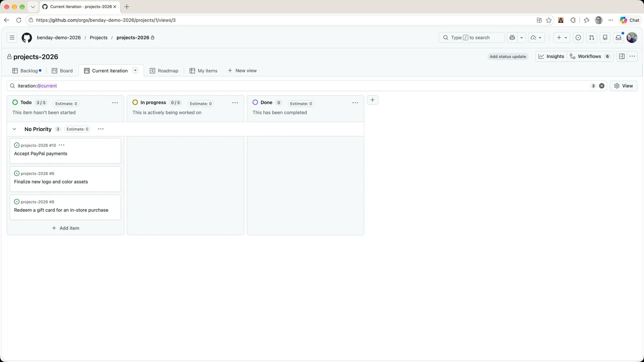The image size is (644, 362).
Task: Open the Done column options menu
Action: (355, 103)
